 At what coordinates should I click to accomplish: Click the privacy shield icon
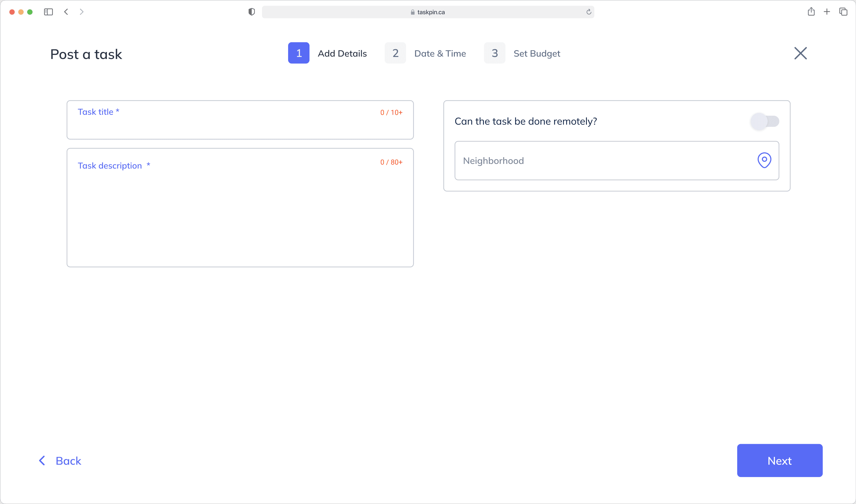(x=252, y=12)
